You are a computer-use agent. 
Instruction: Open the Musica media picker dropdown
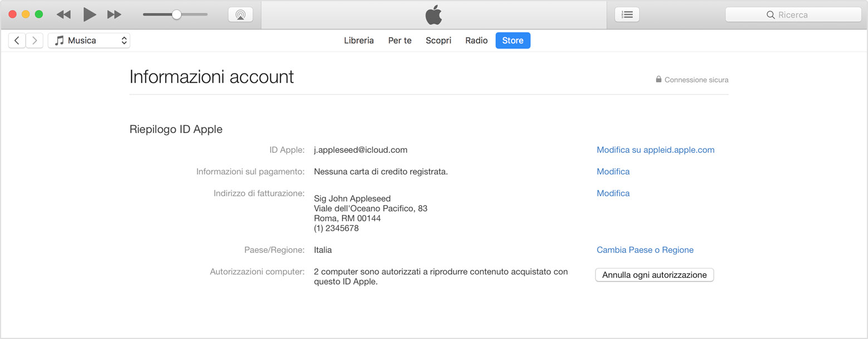[89, 41]
